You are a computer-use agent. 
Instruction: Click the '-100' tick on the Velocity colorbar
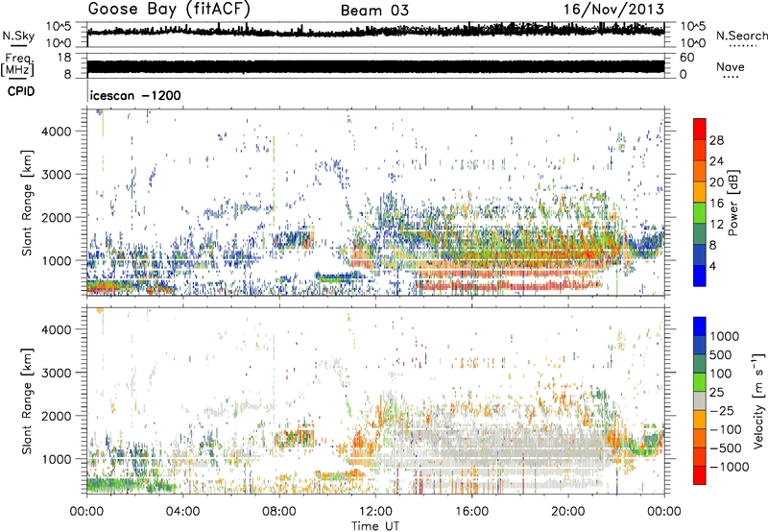[726, 429]
